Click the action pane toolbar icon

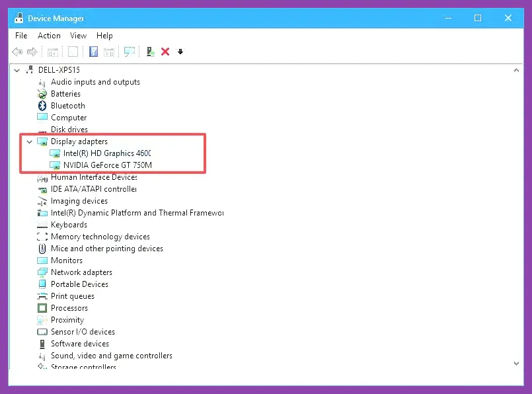pyautogui.click(x=109, y=52)
